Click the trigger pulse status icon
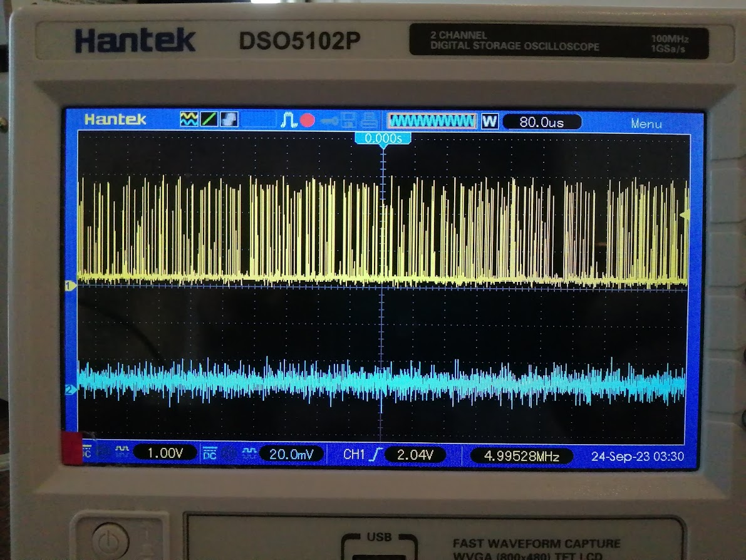Viewport: 746px width, 560px height. 288,120
